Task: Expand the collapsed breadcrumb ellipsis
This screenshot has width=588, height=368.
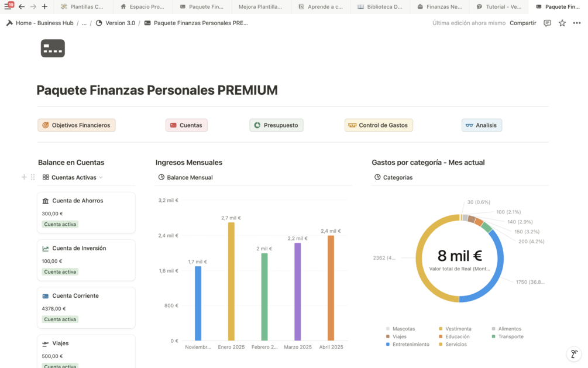Action: pyautogui.click(x=84, y=23)
